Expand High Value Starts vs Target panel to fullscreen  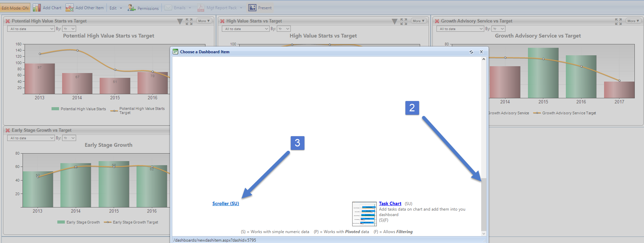coord(404,22)
